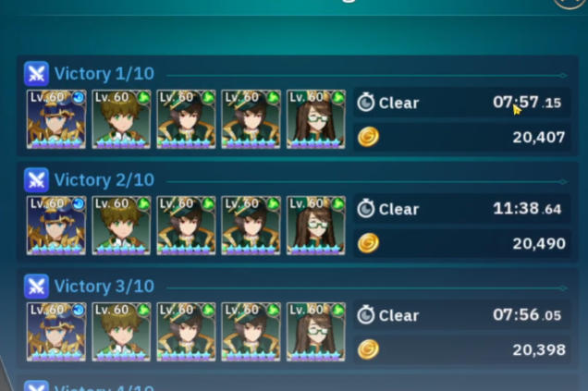Screen dimensions: 588x391
Task: Click the Clear 07:56.05 time row
Action: (x=462, y=315)
